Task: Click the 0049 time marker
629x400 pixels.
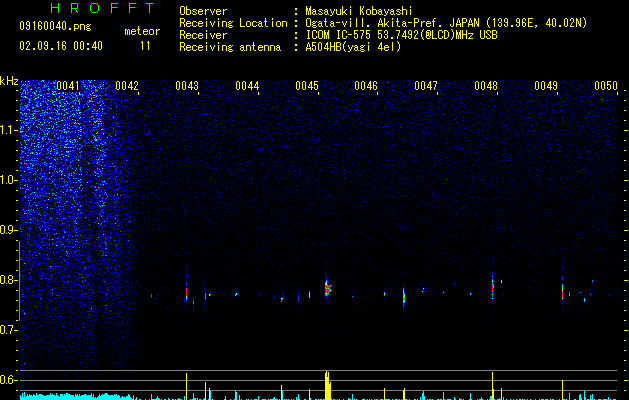Action: click(x=546, y=86)
